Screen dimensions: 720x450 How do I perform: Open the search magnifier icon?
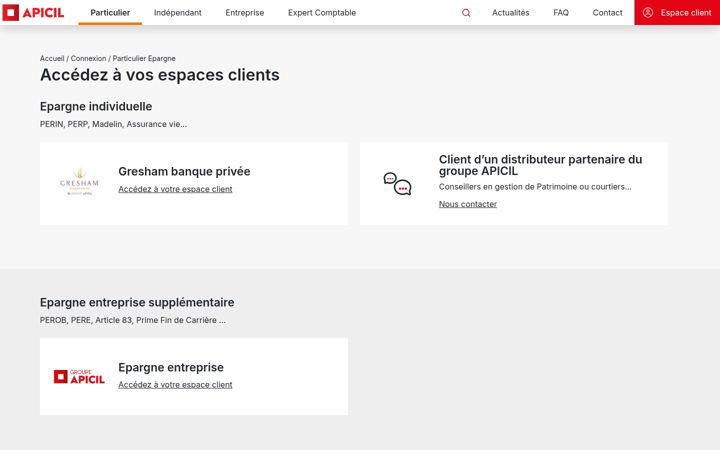[x=466, y=13]
